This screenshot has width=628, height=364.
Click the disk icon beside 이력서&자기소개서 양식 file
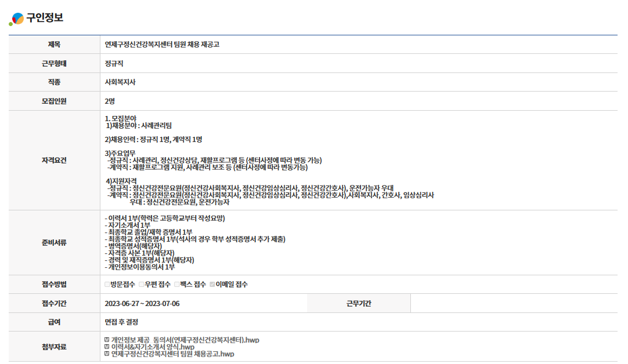107,347
